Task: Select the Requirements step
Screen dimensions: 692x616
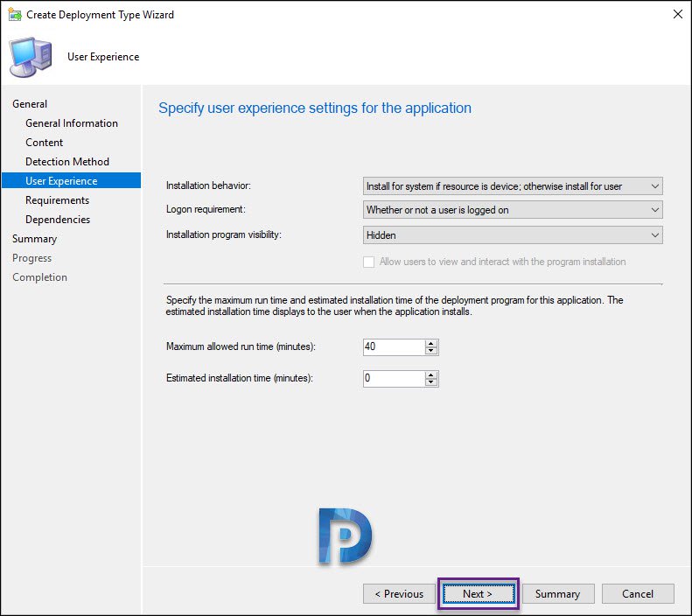Action: click(x=58, y=199)
